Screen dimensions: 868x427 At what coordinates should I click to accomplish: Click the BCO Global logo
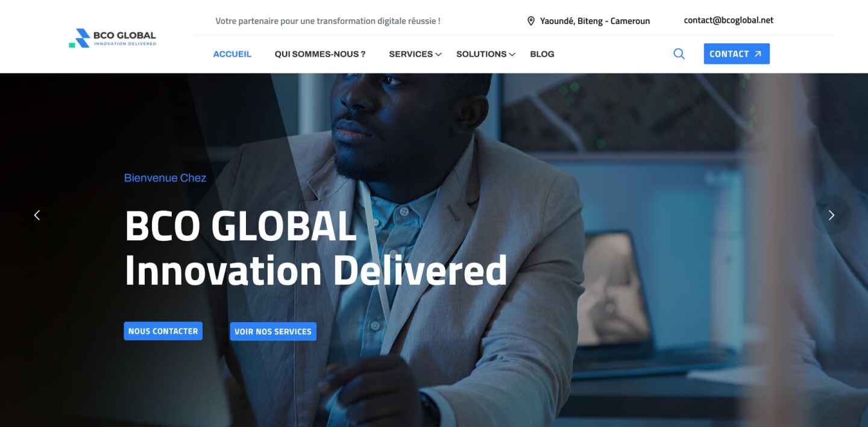(x=113, y=38)
